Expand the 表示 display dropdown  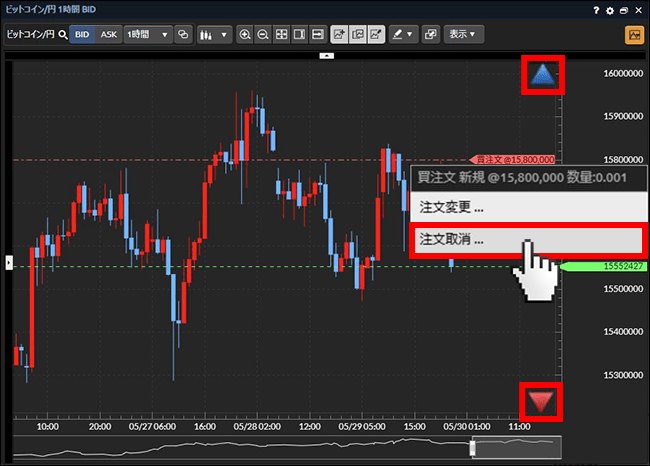[462, 34]
